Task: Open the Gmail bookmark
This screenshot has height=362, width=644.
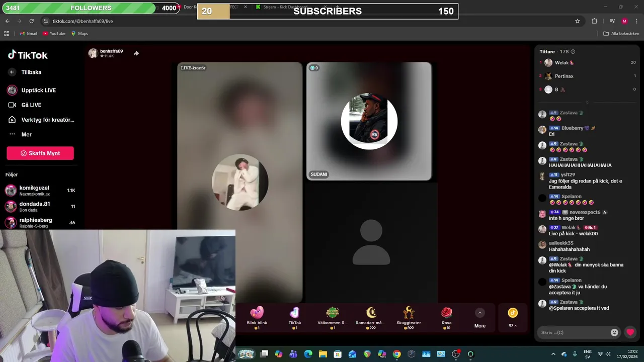Action: 28,33
